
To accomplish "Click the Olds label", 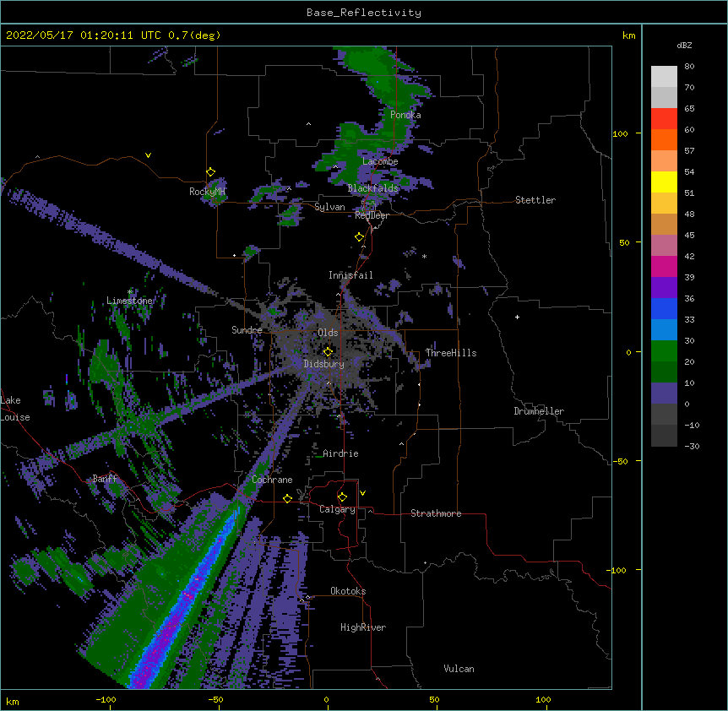I will pyautogui.click(x=328, y=333).
